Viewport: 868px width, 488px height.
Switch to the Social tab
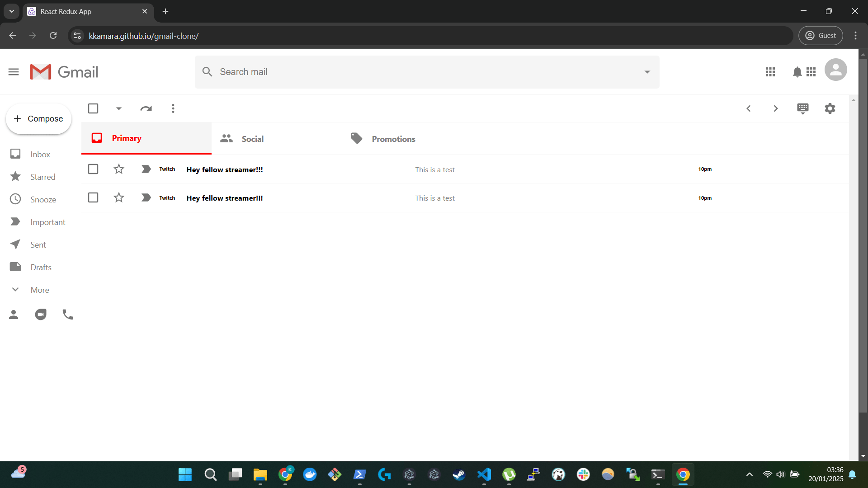point(252,139)
